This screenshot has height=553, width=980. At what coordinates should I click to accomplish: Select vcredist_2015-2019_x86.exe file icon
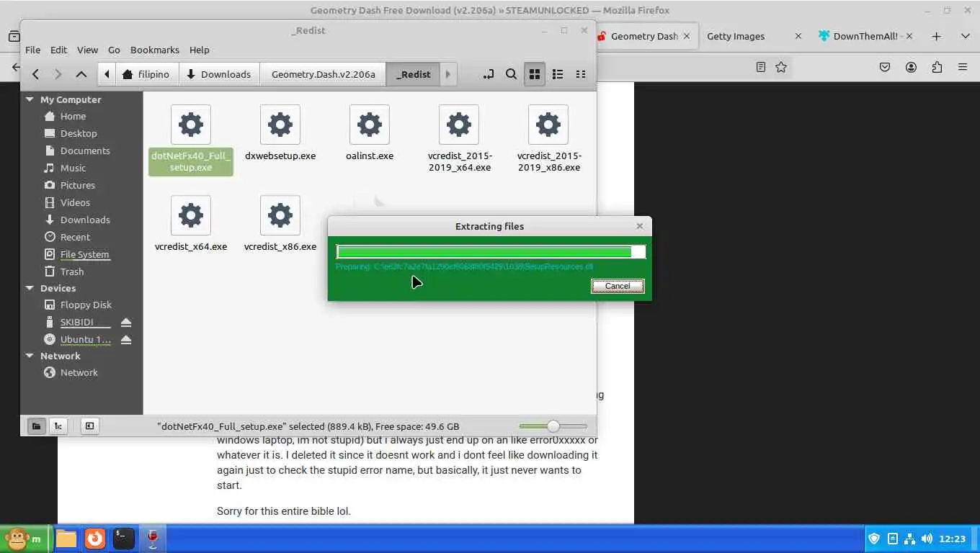[x=548, y=125]
